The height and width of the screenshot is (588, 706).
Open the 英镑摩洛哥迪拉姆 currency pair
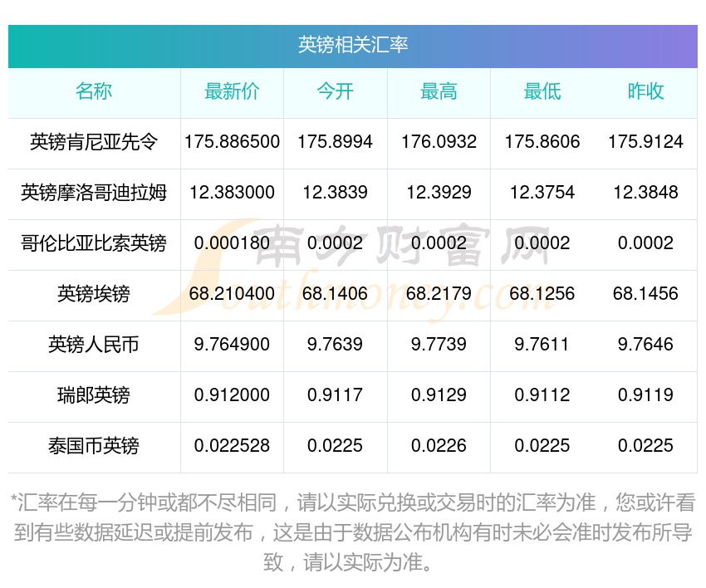click(94, 193)
